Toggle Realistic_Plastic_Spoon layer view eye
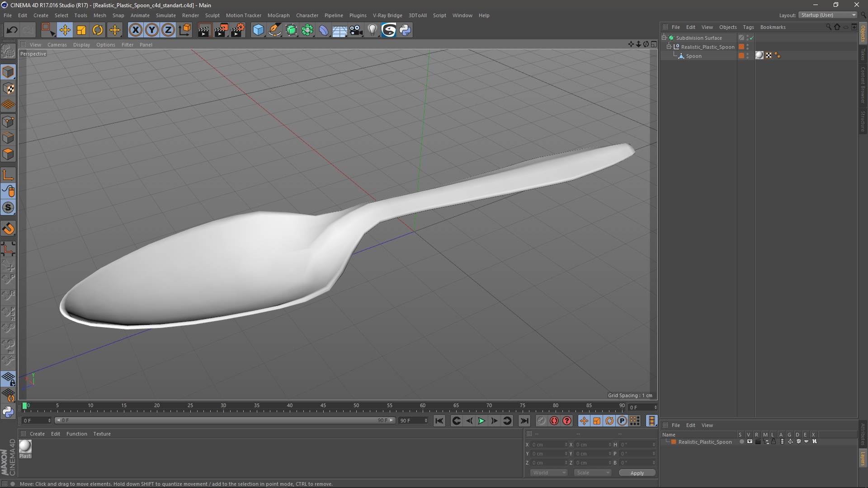This screenshot has width=868, height=488. click(x=750, y=441)
